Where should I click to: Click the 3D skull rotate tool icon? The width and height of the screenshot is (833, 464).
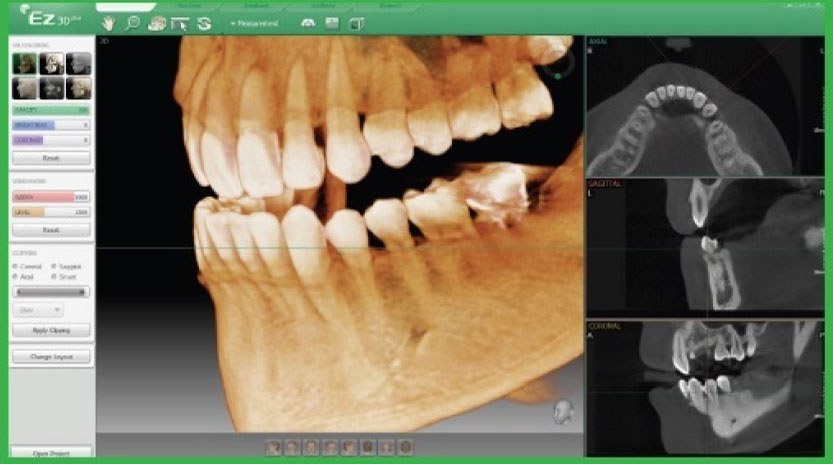[x=156, y=23]
